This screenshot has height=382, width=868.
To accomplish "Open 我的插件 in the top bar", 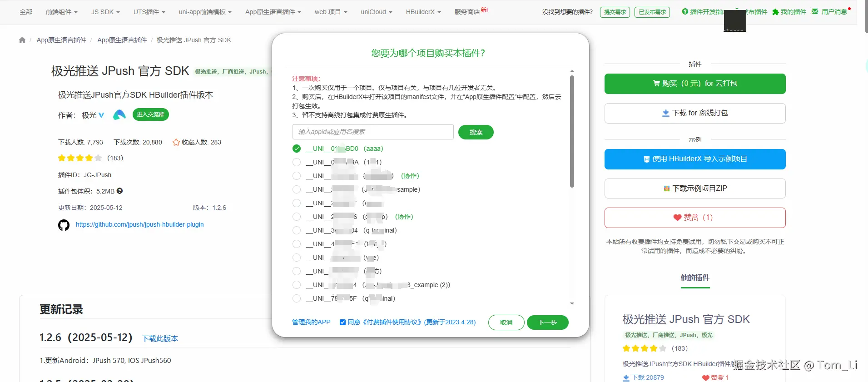I will [x=793, y=12].
